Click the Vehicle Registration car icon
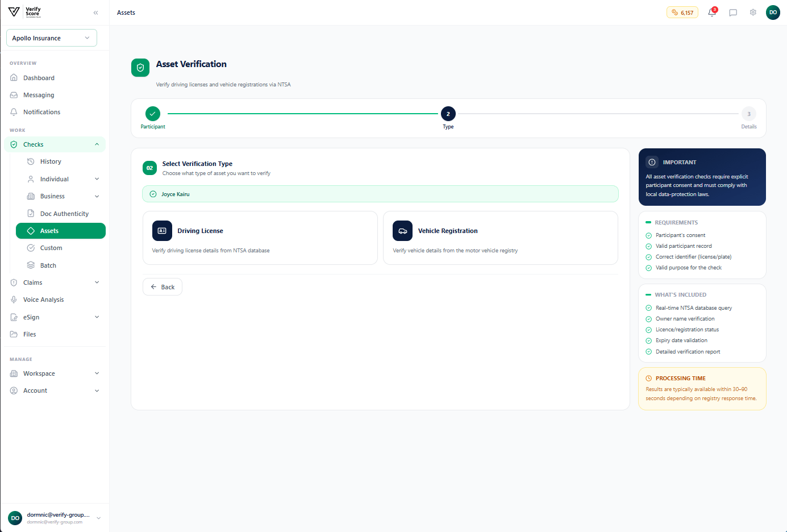Viewport: 787px width, 532px height. pyautogui.click(x=402, y=231)
